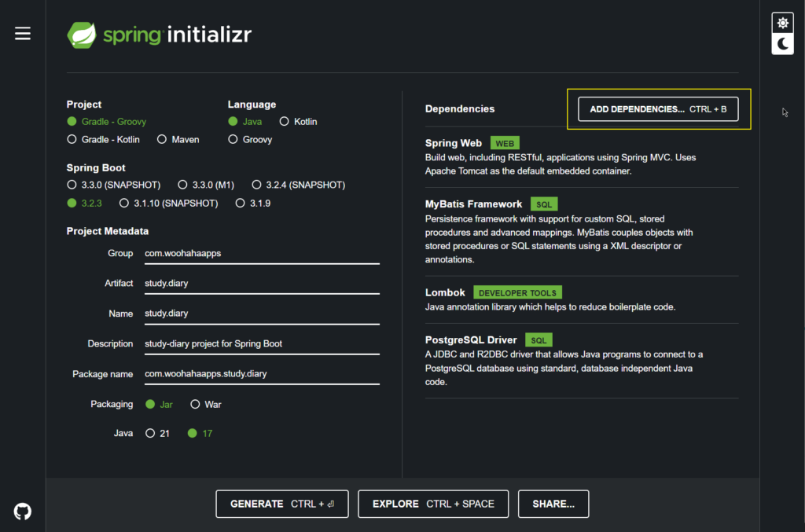Select Spring Boot 3.2.3
805x532 pixels.
coord(84,204)
